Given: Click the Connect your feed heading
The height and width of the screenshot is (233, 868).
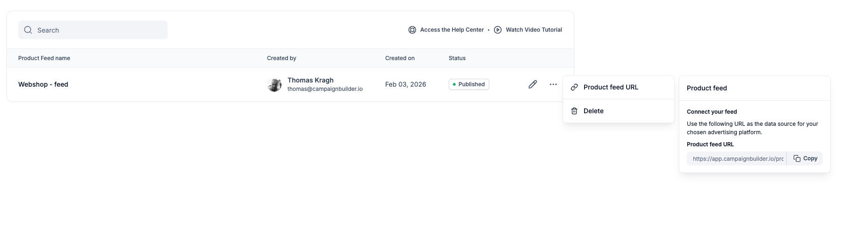Looking at the screenshot, I should click(712, 112).
